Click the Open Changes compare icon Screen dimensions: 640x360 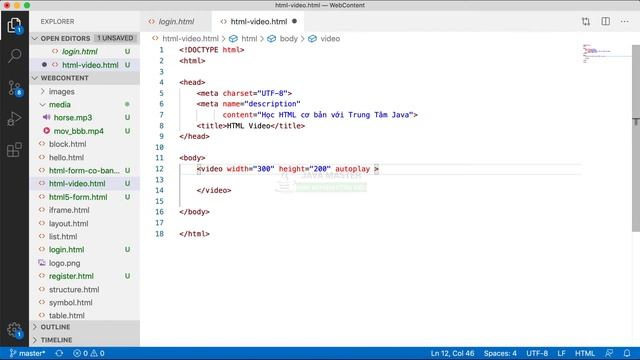[586, 21]
